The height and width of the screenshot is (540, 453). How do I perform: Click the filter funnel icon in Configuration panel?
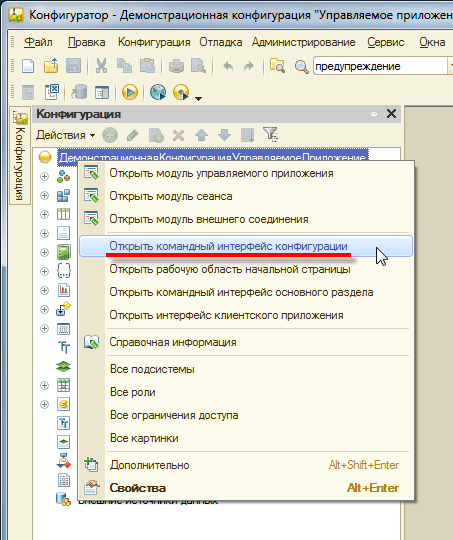pos(271,135)
